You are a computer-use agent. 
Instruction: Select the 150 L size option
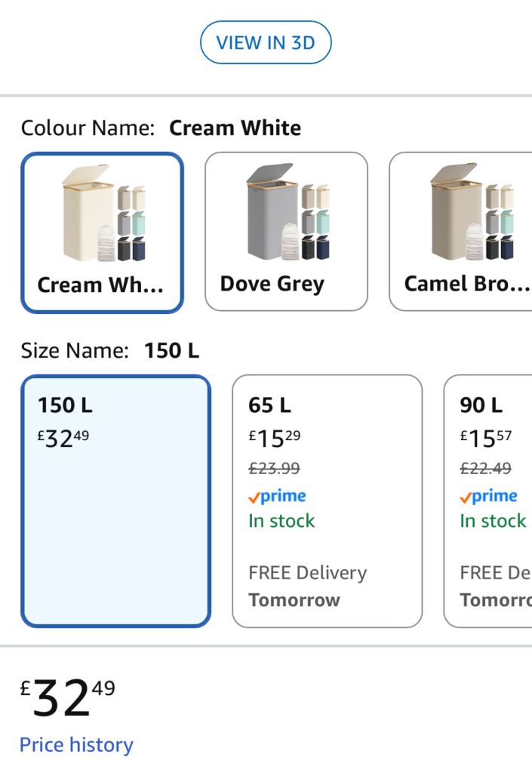pyautogui.click(x=115, y=500)
